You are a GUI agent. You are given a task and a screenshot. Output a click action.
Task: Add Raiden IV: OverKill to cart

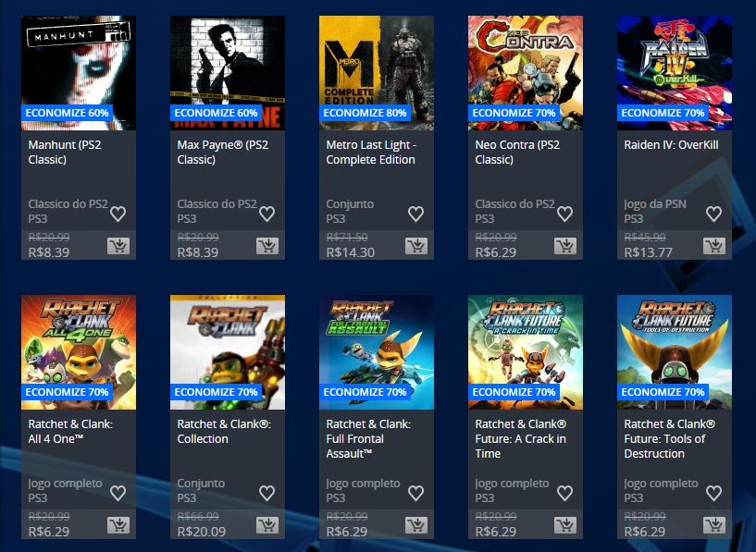(714, 246)
